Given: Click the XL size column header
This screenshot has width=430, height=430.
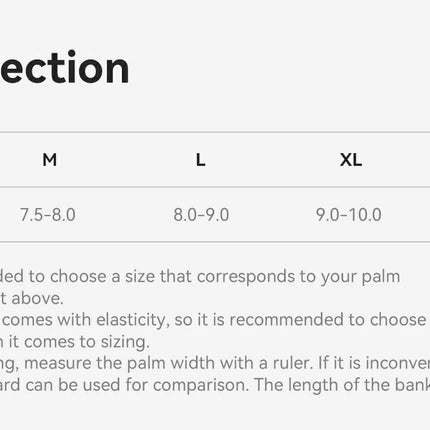Looking at the screenshot, I should coord(351,160).
